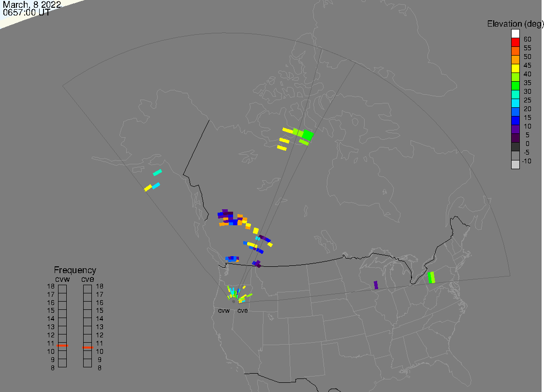Click the teal swatch between 30 and 25
544x392 pixels.
[x=515, y=94]
